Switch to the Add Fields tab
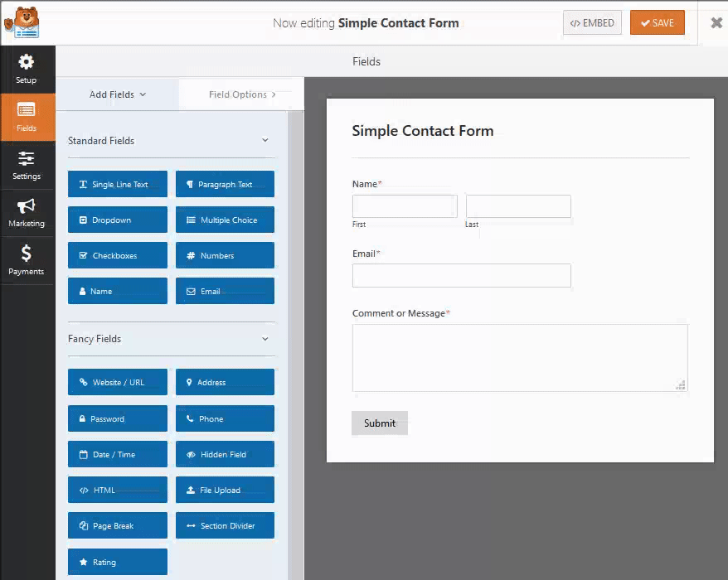728x580 pixels. click(x=118, y=94)
